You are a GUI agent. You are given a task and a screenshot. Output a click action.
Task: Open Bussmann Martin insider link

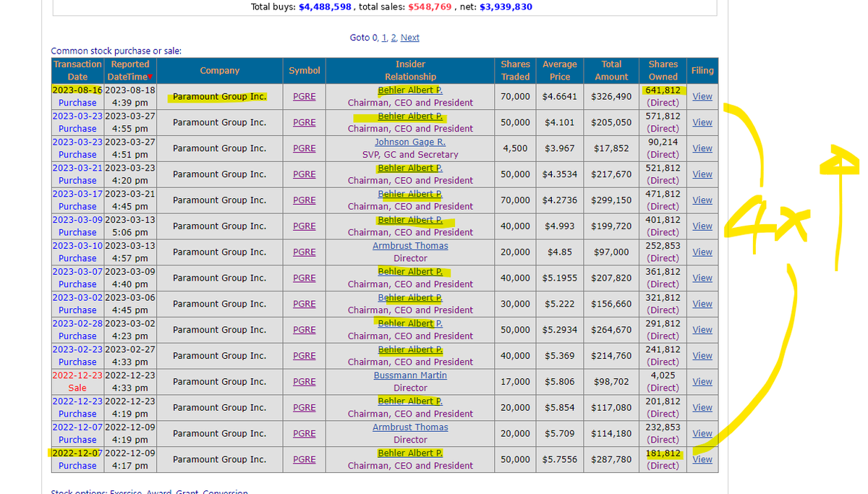click(x=410, y=375)
